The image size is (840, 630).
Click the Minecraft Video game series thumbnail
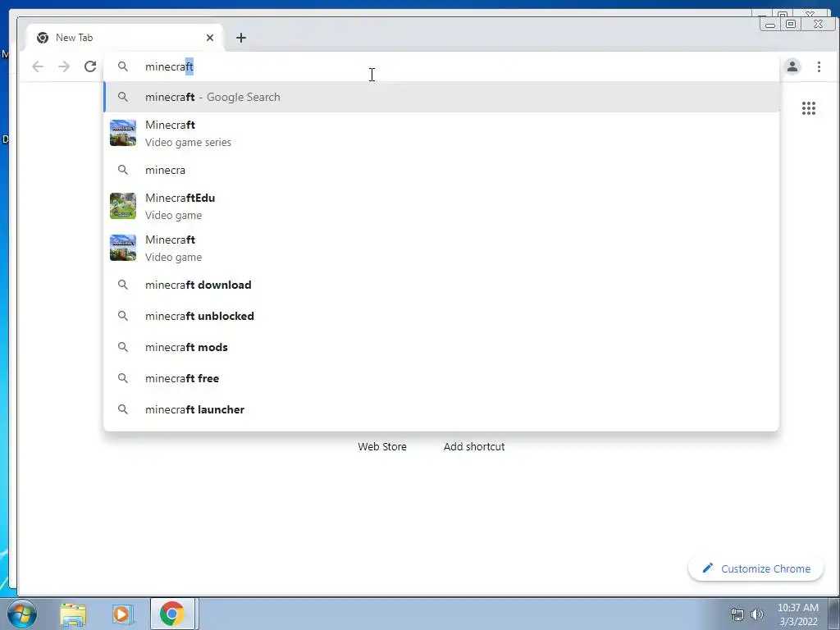tap(123, 133)
